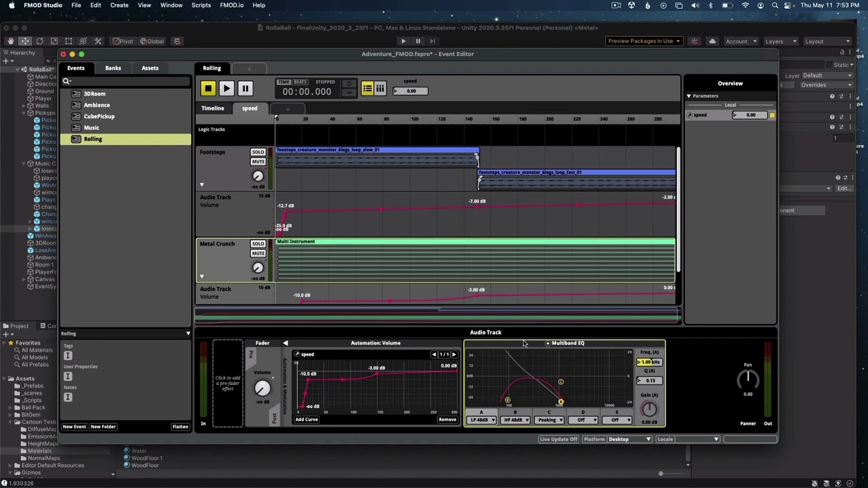Click the Pause transport button
This screenshot has width=868, height=488.
245,89
